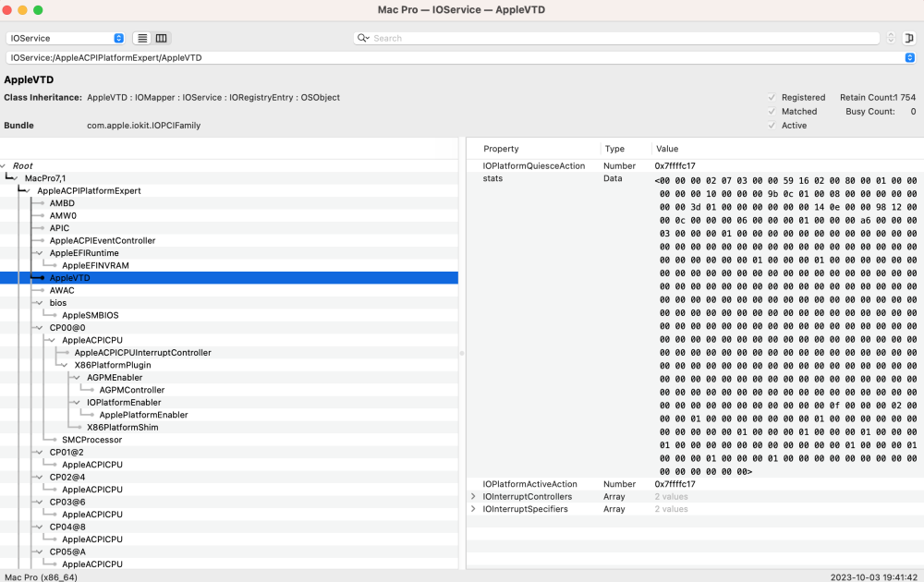Sort by the Property column header
924x582 pixels.
pyautogui.click(x=501, y=149)
